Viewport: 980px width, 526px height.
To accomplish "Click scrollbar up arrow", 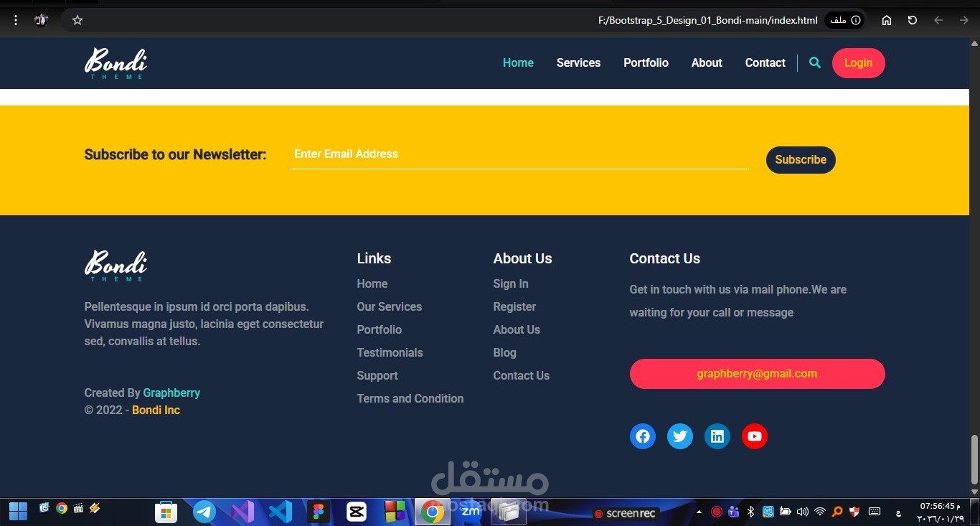I will tap(974, 43).
